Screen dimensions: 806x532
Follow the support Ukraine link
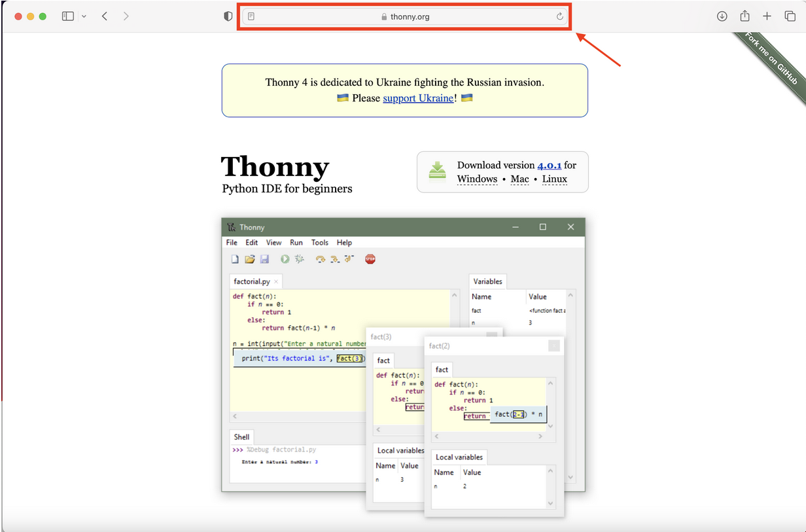(418, 98)
